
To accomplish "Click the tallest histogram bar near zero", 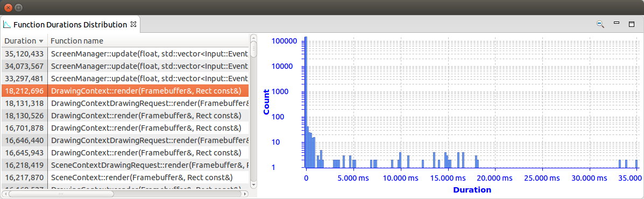I will 306,102.
